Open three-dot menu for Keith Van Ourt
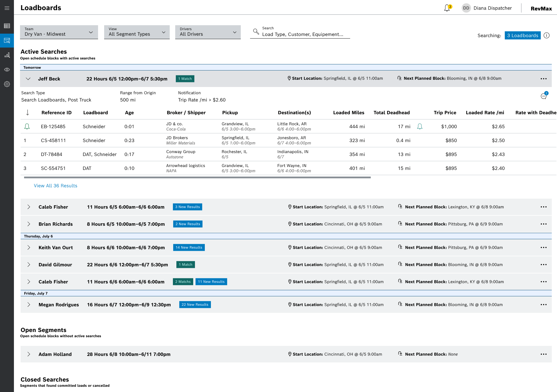The width and height of the screenshot is (557, 392). [543, 248]
